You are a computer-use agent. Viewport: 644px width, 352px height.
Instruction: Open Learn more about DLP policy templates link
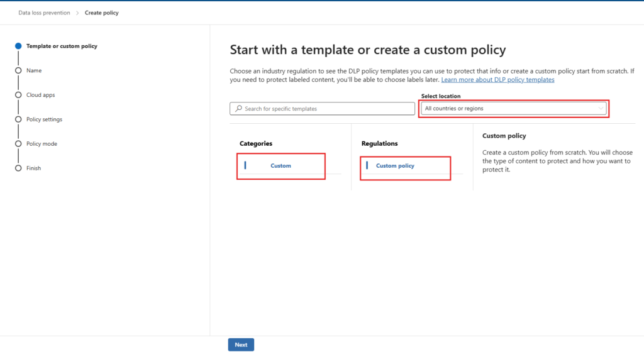[497, 80]
